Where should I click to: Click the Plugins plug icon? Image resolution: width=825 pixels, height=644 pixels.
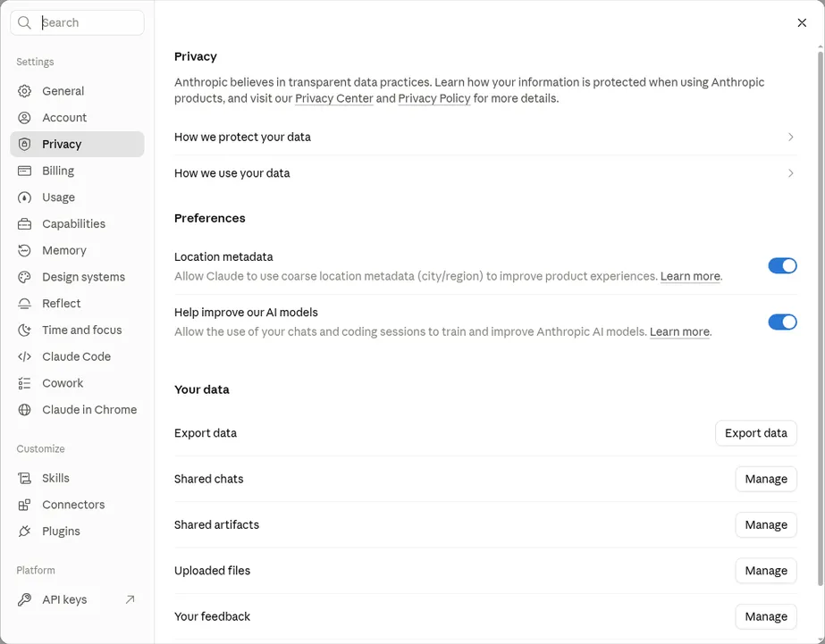(24, 531)
